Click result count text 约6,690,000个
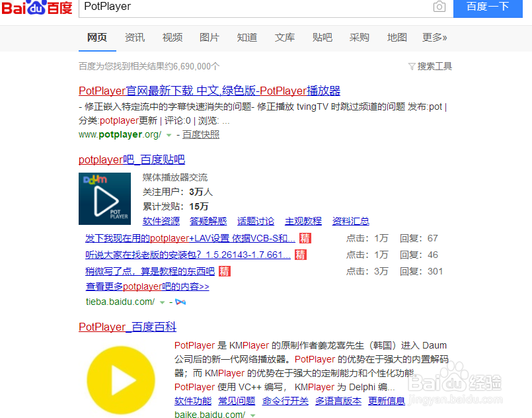 pyautogui.click(x=192, y=66)
